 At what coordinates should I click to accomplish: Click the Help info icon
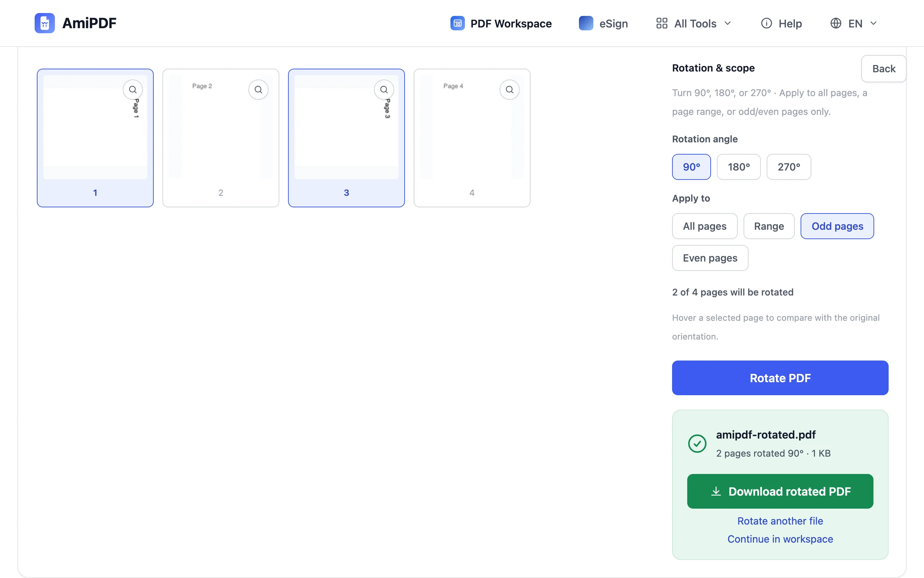click(766, 23)
